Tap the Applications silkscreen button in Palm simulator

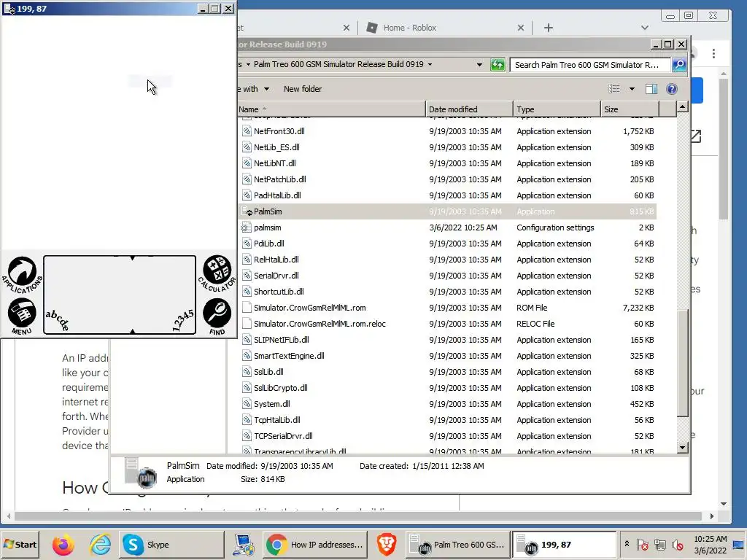pos(22,275)
